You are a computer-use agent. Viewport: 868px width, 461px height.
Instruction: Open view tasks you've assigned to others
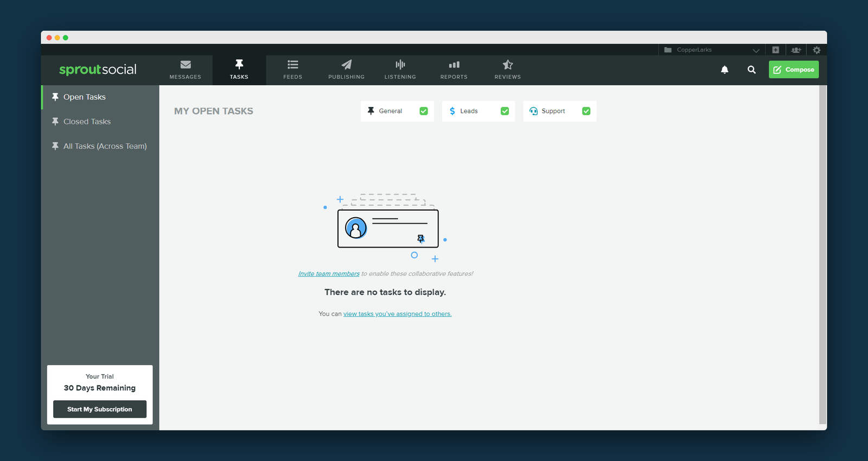(398, 314)
